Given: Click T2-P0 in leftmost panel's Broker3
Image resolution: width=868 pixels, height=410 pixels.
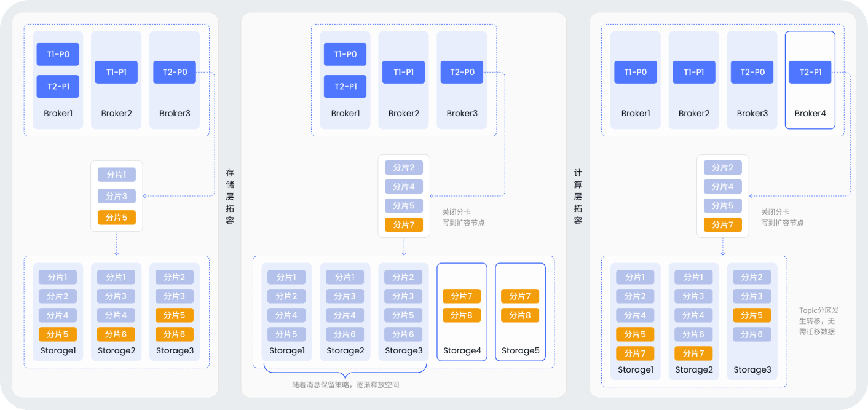Looking at the screenshot, I should 175,72.
